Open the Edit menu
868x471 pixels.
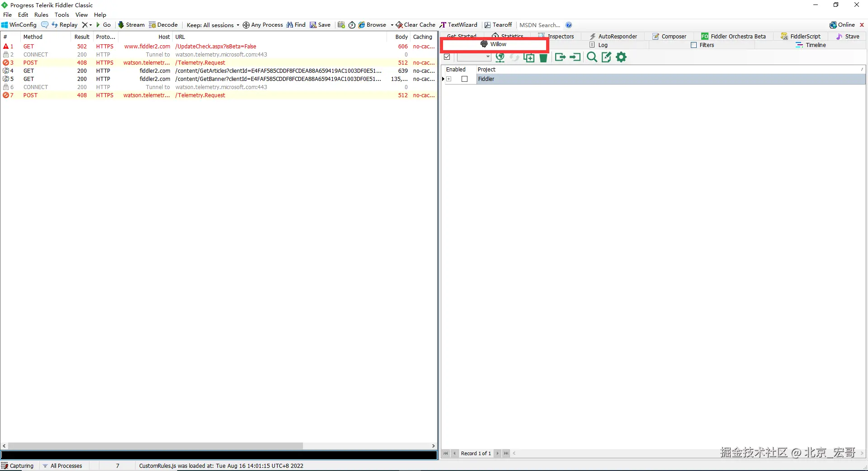pyautogui.click(x=23, y=15)
